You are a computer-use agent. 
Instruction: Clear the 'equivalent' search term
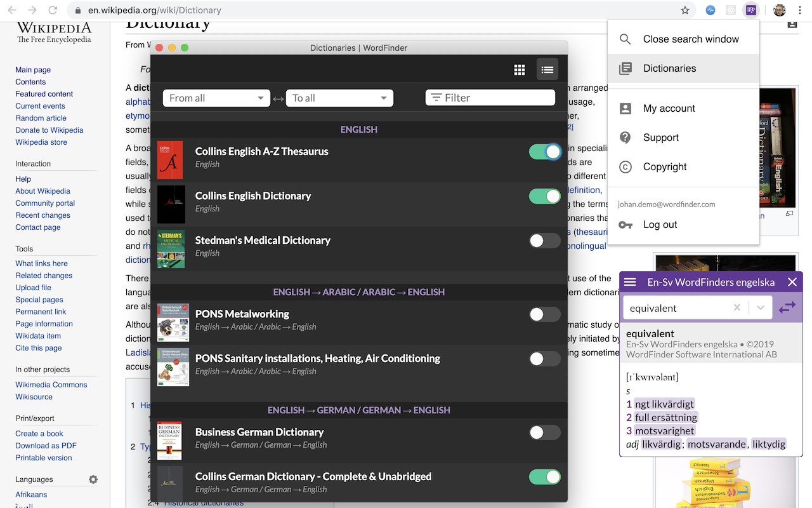coord(737,308)
